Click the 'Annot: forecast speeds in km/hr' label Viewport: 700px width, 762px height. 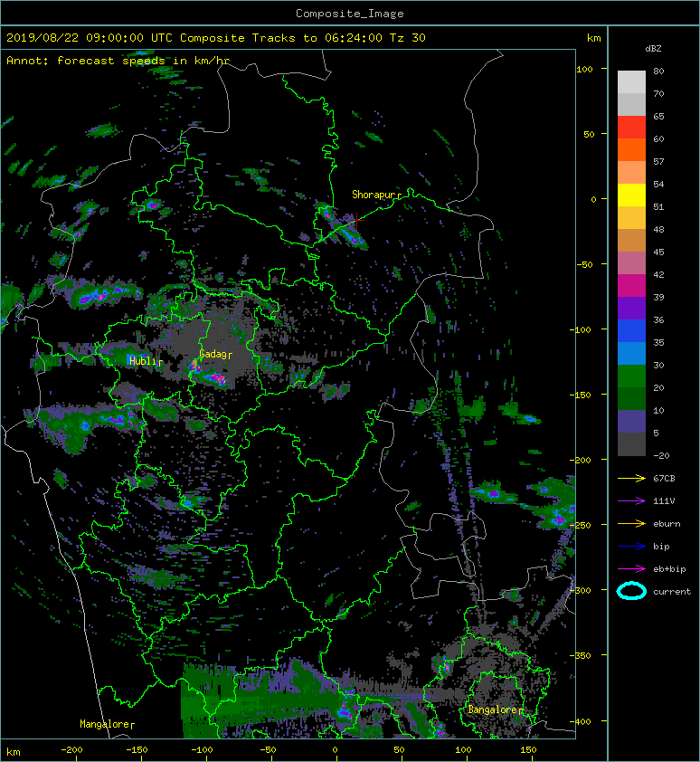[118, 61]
